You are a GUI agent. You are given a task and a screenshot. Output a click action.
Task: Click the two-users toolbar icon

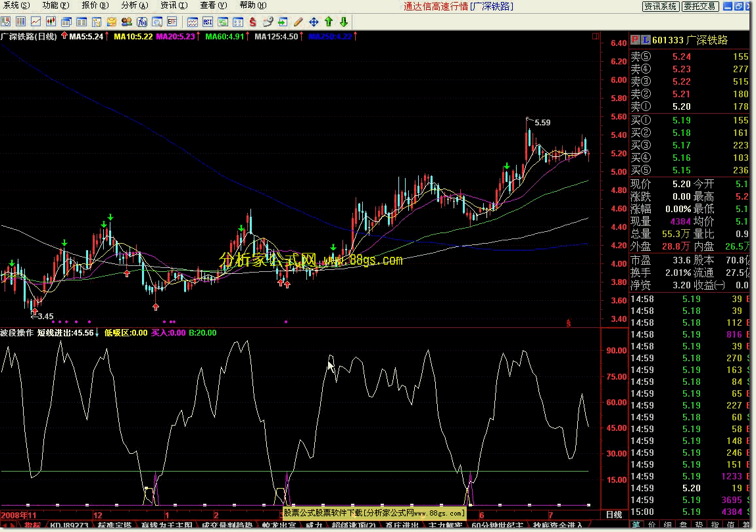point(127,22)
